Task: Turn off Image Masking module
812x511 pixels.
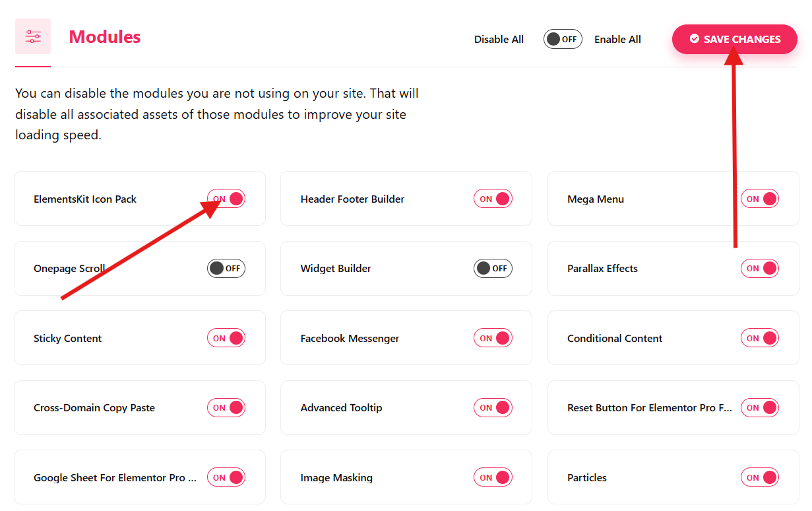Action: 493,477
